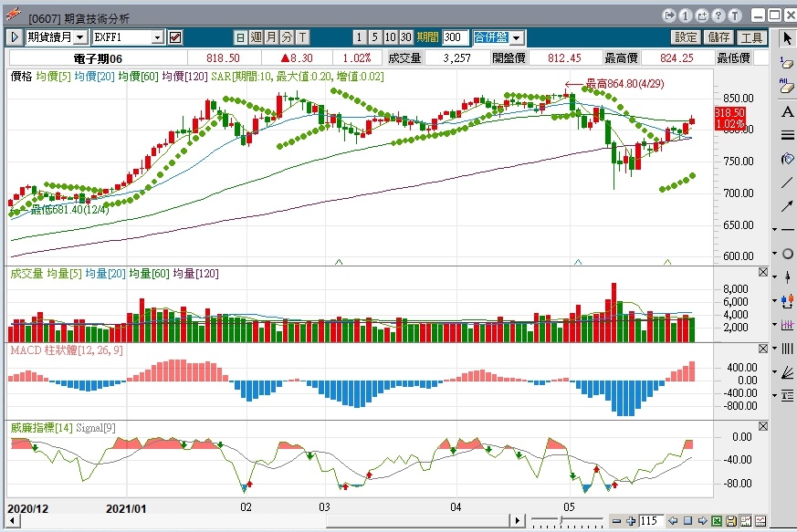797x532 pixels.
Task: Select the 30-minute interval button
Action: click(405, 37)
